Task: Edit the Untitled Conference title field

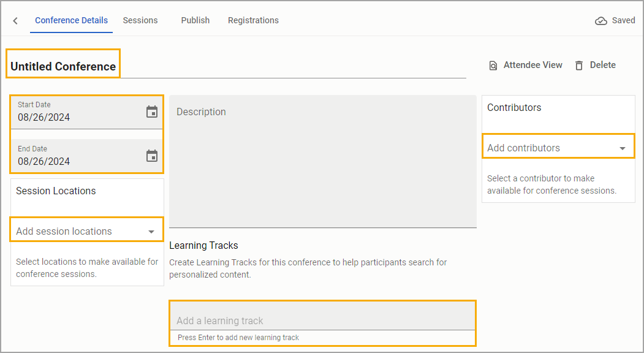Action: [x=236, y=66]
